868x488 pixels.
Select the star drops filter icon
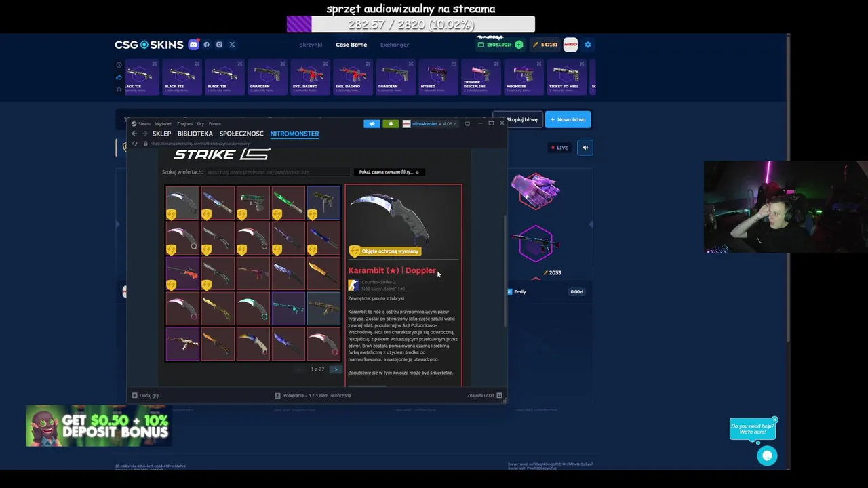pos(119,88)
